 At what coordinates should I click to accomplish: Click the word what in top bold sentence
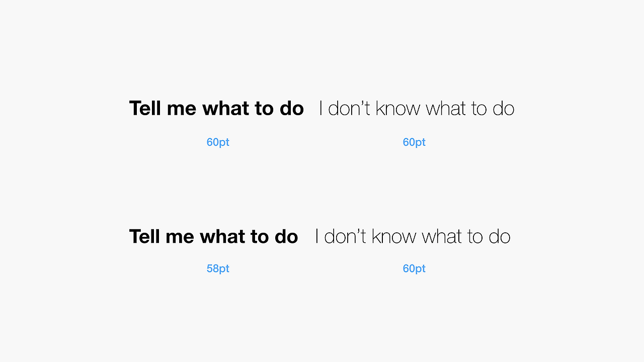click(225, 108)
